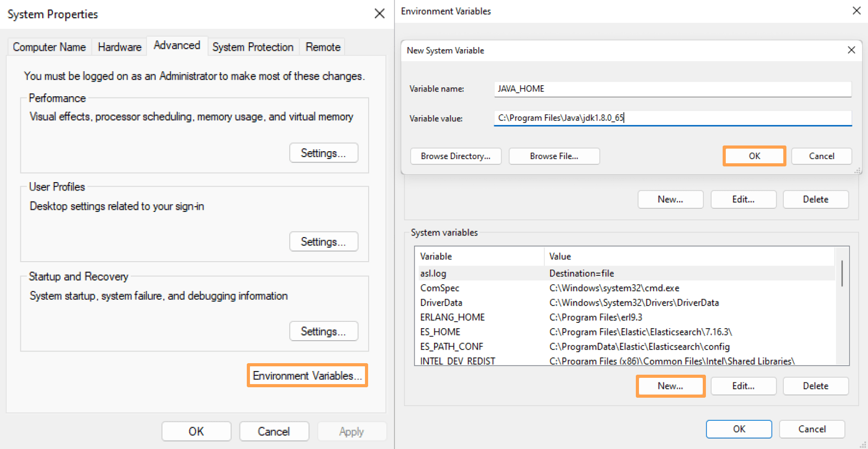Click New under System variables
The width and height of the screenshot is (868, 449).
tap(670, 386)
